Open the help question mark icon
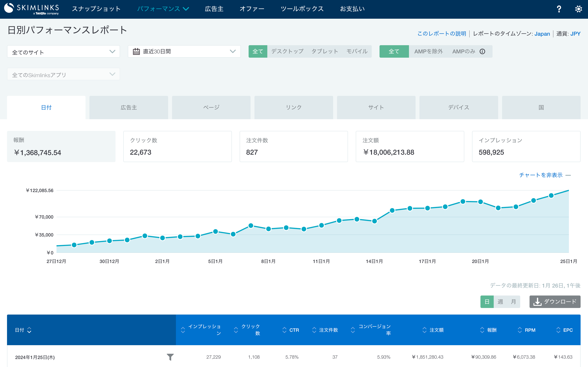The image size is (588, 367). click(x=559, y=9)
